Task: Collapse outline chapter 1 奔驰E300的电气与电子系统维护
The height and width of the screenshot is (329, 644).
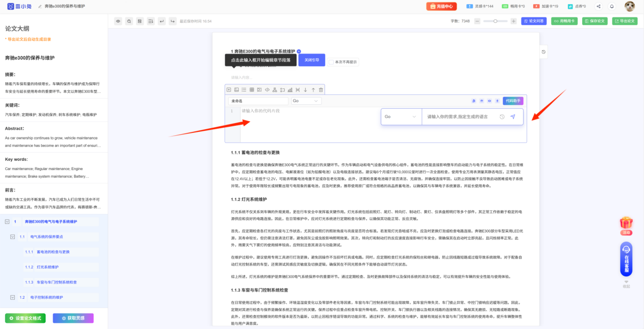Action: (x=7, y=222)
